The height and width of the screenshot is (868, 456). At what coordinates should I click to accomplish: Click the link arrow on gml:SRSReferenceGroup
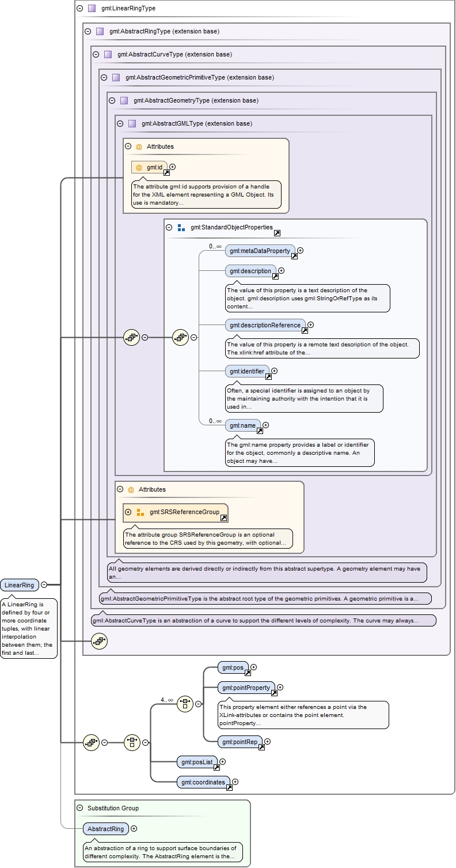click(223, 518)
